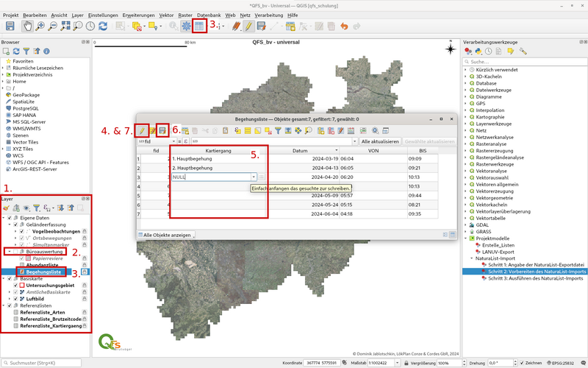This screenshot has width=588, height=368.
Task: Select the Begehungsliste layer
Action: (x=43, y=272)
